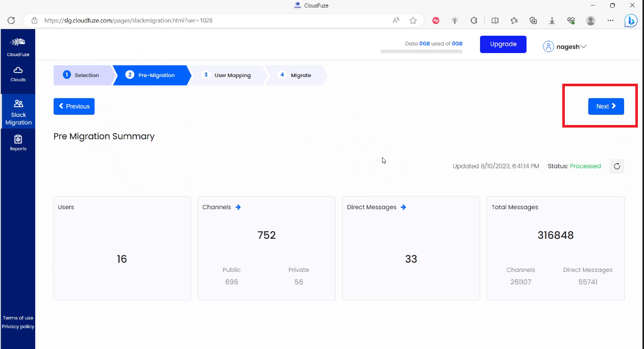Open the browser Favorites icon
Screen dimensions: 644x349
point(514,20)
